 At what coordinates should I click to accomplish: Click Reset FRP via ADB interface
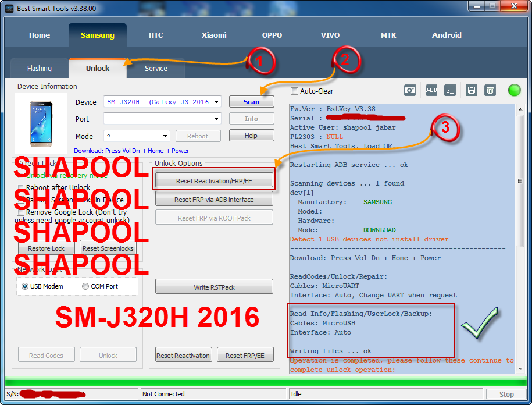coord(214,199)
